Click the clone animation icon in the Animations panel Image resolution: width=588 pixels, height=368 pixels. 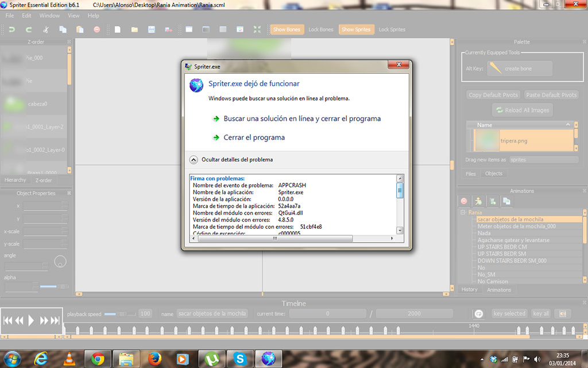[506, 201]
